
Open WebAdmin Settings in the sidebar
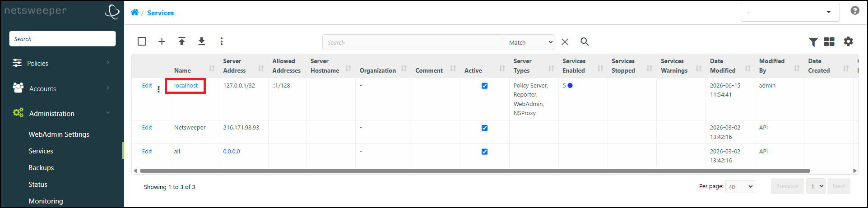(x=59, y=134)
